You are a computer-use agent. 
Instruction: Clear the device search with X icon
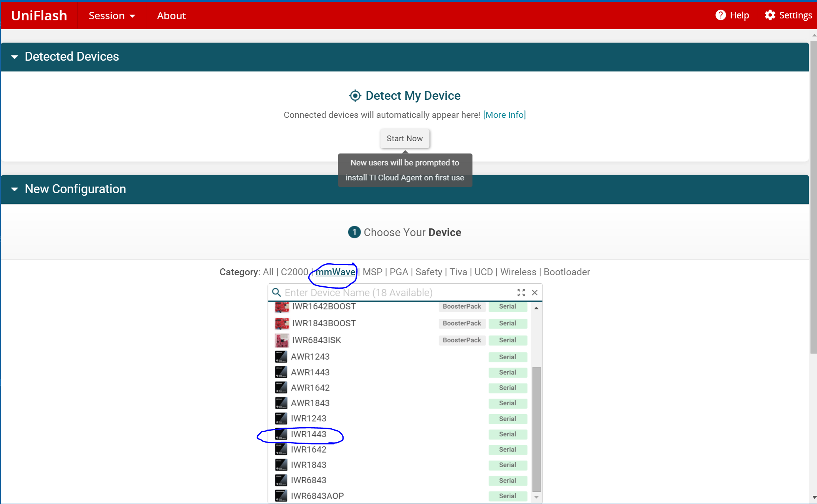tap(534, 293)
